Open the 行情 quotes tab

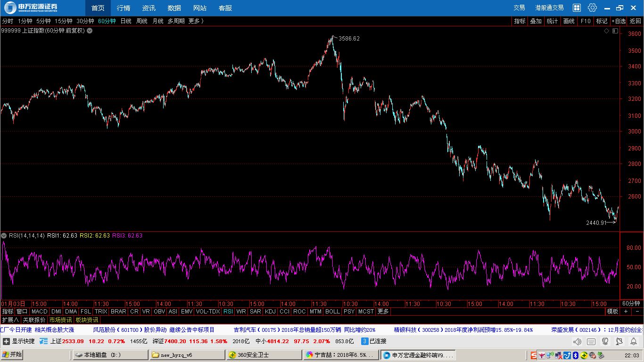(x=124, y=8)
